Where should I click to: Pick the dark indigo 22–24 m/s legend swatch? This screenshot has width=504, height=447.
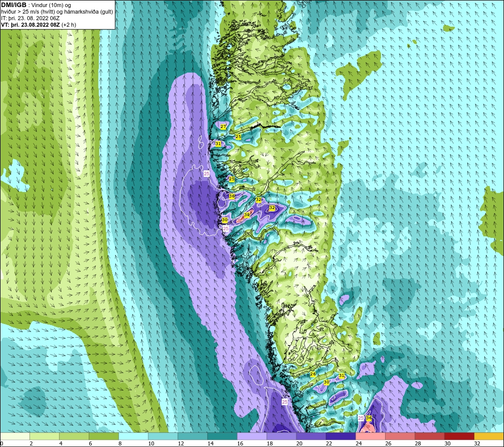341,436
